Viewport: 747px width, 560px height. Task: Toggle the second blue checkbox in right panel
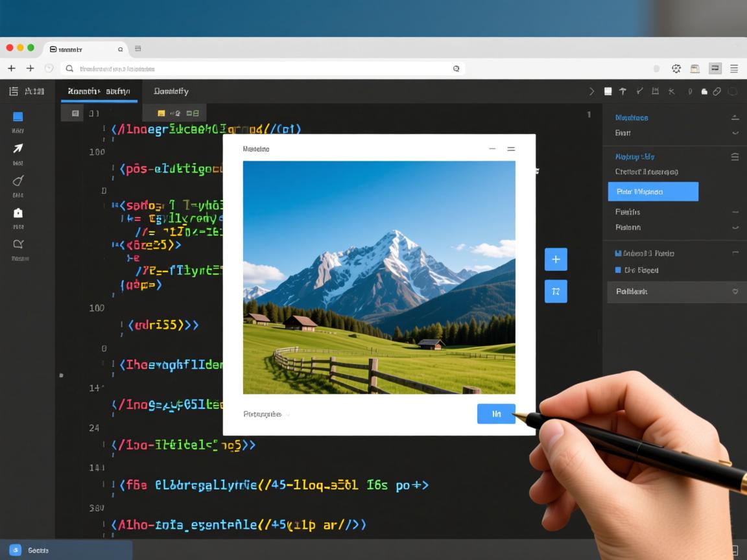pos(618,270)
